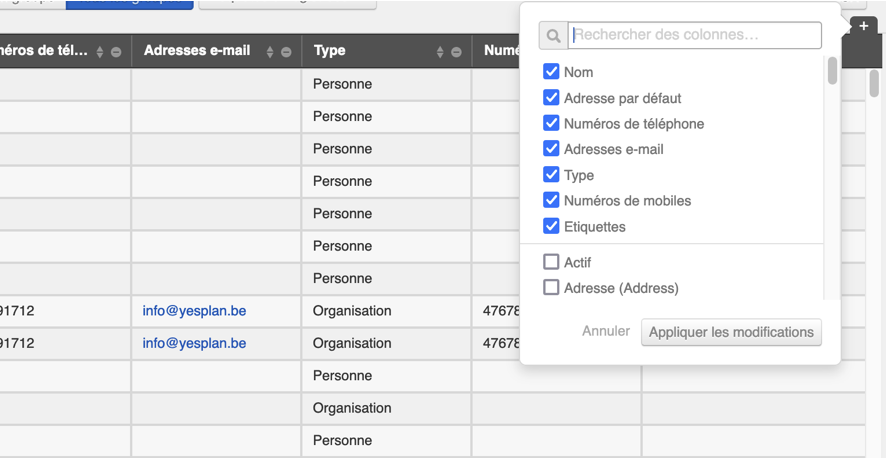Remove the Numéros de téléphone column via minus icon
Image resolution: width=888 pixels, height=461 pixels.
tap(116, 52)
